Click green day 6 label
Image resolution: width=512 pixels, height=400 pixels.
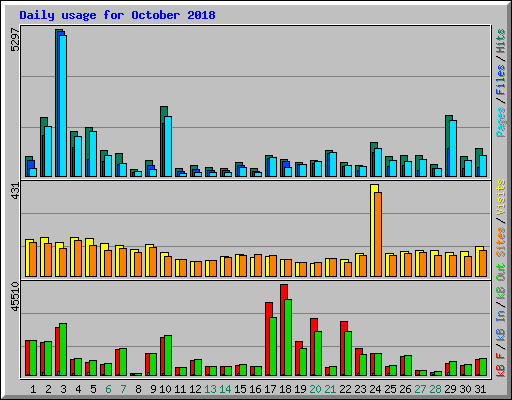pos(108,389)
